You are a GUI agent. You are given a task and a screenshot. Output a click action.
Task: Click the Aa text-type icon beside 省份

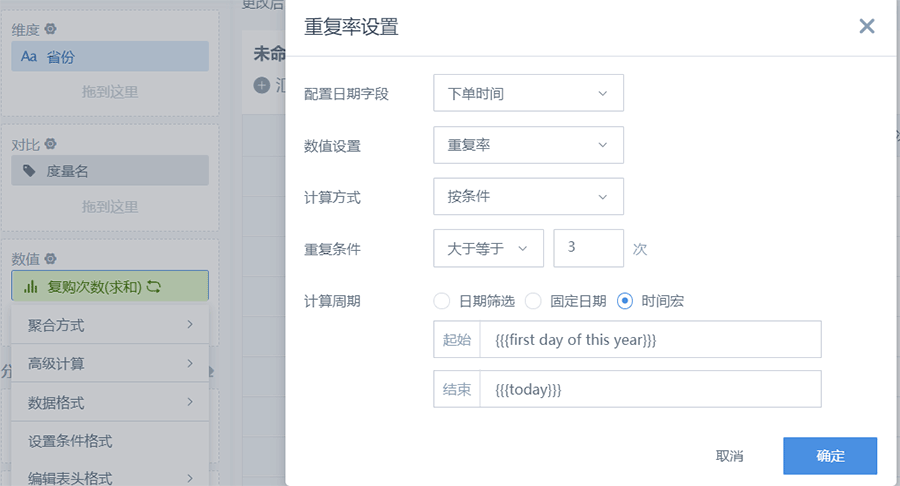(29, 56)
